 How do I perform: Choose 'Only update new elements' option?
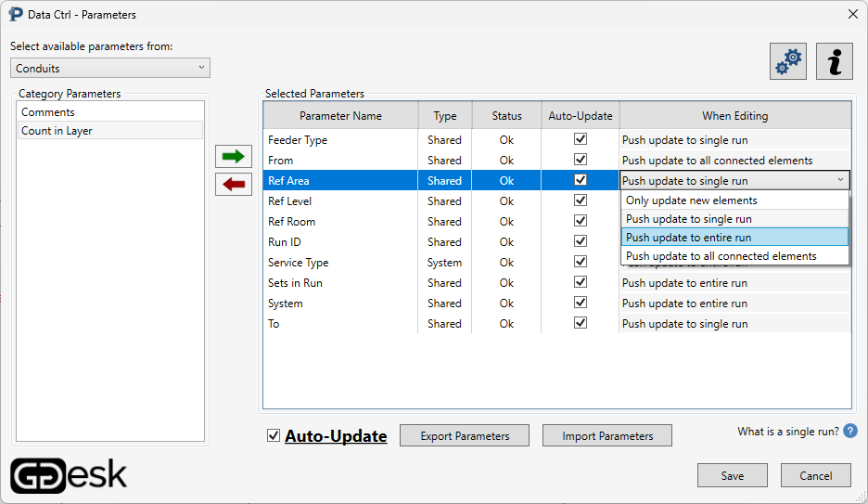pos(691,200)
